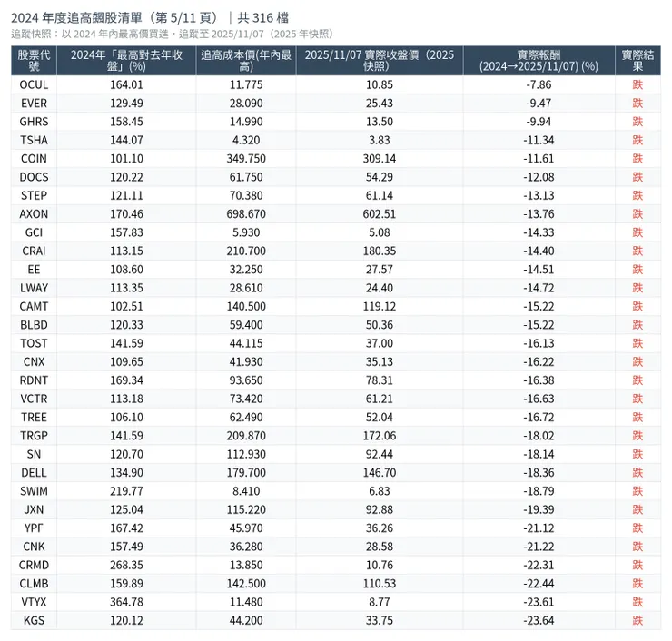The width and height of the screenshot is (672, 641).
Task: Select the AXON ticker cell
Action: coord(34,213)
